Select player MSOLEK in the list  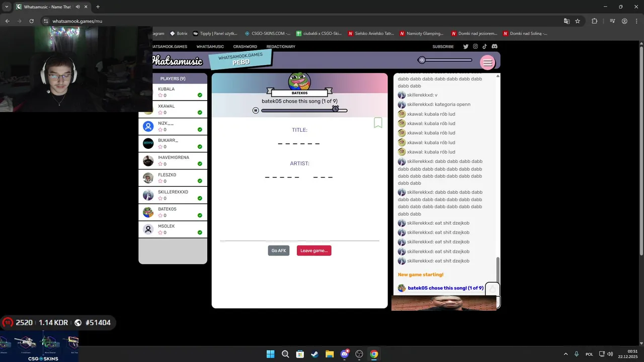(173, 229)
